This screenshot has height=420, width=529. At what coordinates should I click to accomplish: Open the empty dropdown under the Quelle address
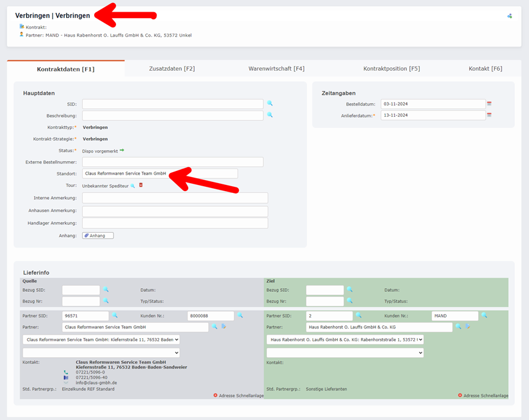(x=101, y=352)
